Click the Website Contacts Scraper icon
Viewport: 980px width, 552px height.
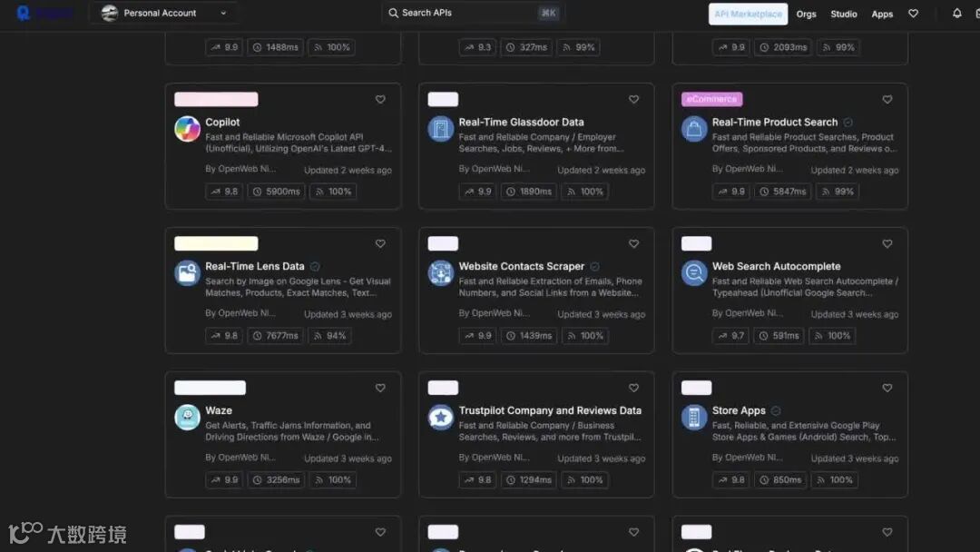point(441,273)
